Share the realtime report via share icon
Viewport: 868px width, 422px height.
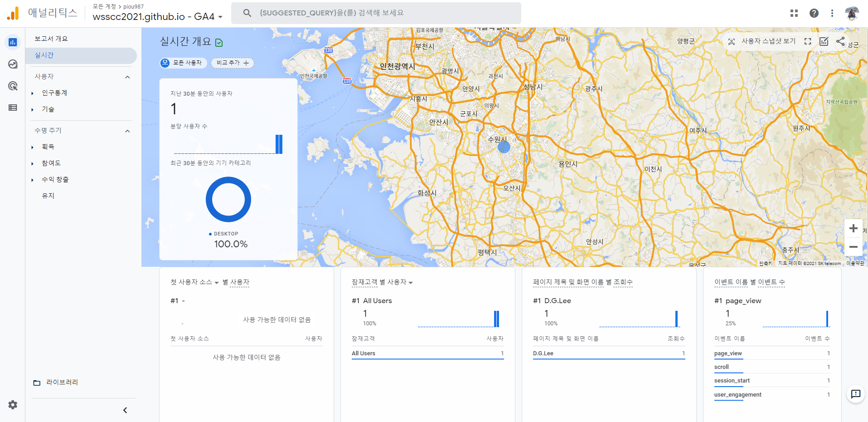pyautogui.click(x=839, y=41)
